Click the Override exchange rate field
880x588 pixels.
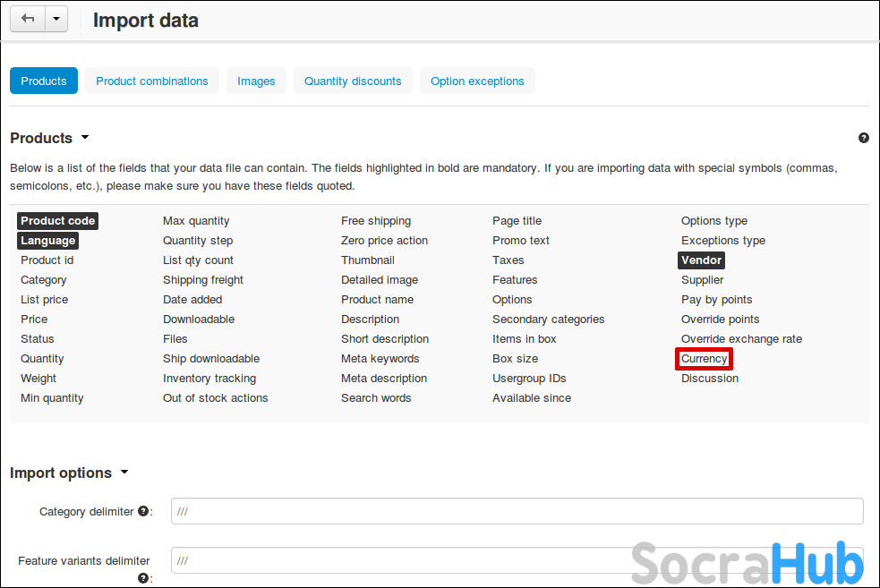(741, 339)
